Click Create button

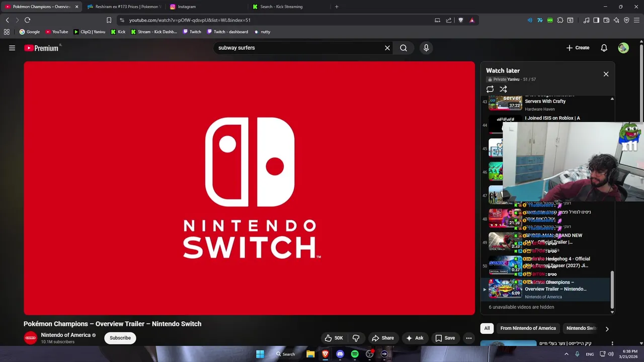(578, 48)
